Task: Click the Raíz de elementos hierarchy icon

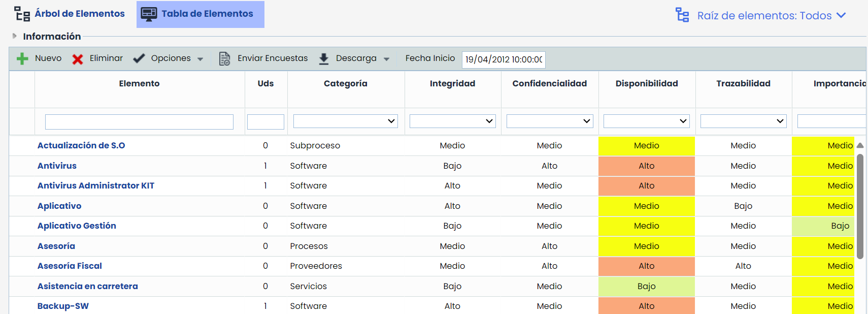Action: coord(682,15)
